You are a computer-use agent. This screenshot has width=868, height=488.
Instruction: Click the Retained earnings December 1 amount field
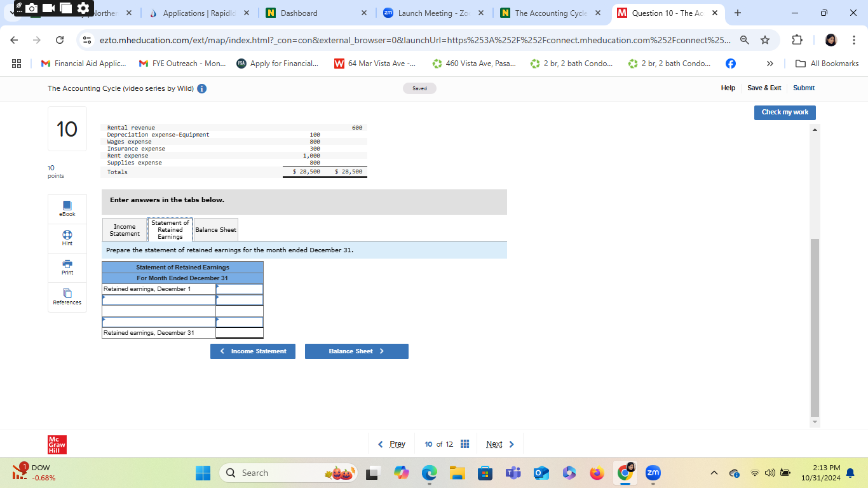click(239, 288)
